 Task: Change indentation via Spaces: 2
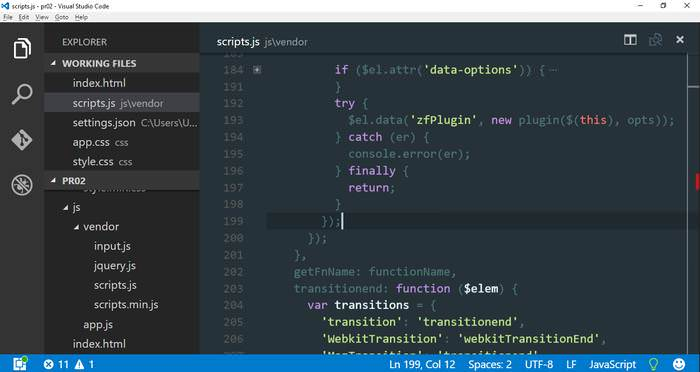tap(490, 364)
